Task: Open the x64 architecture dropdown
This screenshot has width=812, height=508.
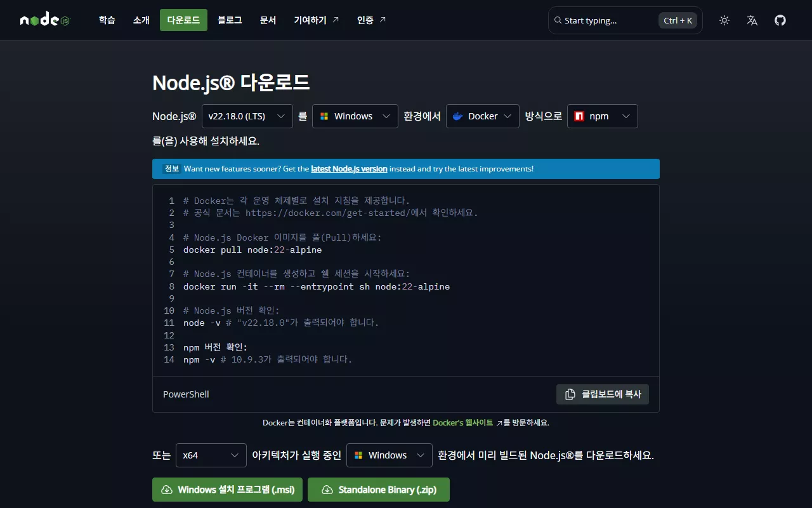Action: 211,455
